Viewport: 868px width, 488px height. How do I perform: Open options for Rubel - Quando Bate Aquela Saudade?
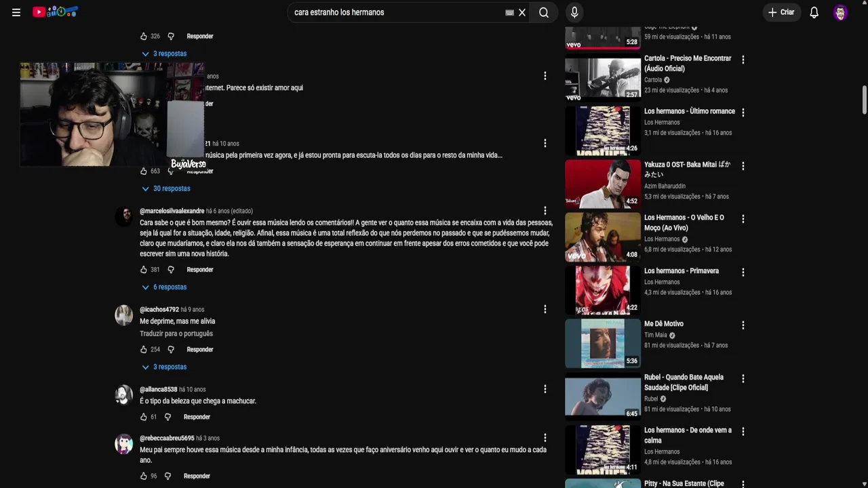(743, 378)
